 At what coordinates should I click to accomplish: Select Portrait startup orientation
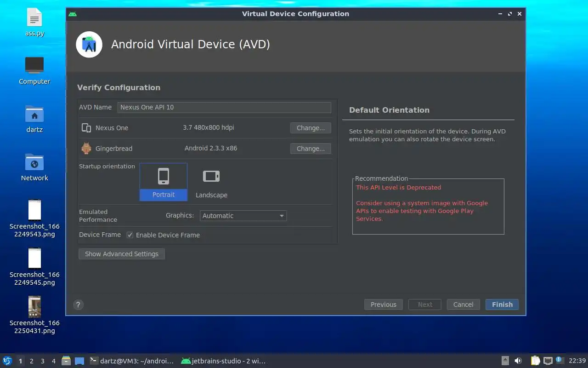pos(164,182)
